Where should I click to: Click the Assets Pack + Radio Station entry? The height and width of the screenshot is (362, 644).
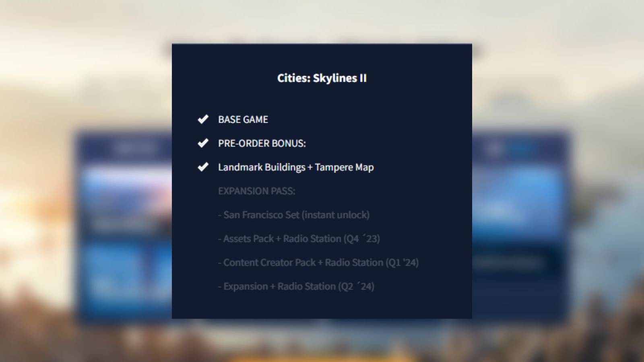coord(300,239)
